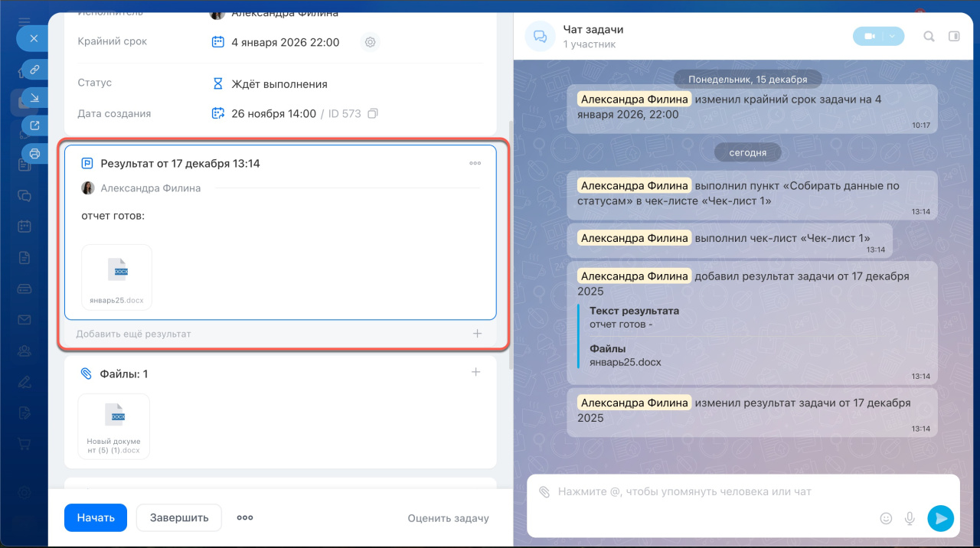Add a file using Файлы plus
The height and width of the screenshot is (548, 980).
click(475, 373)
